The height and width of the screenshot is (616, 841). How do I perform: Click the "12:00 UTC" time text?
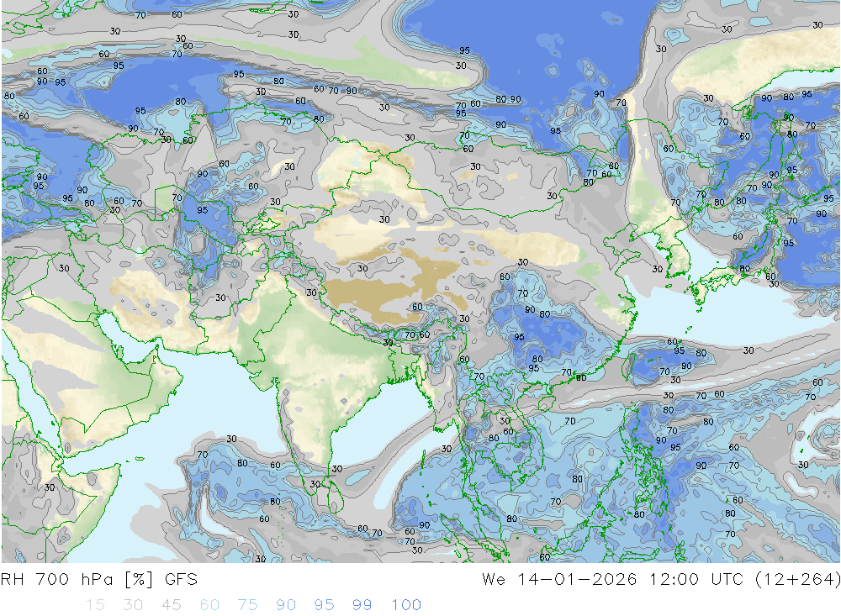click(696, 580)
